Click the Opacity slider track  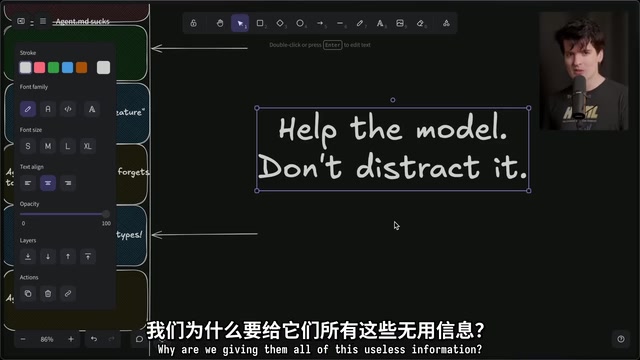click(65, 214)
